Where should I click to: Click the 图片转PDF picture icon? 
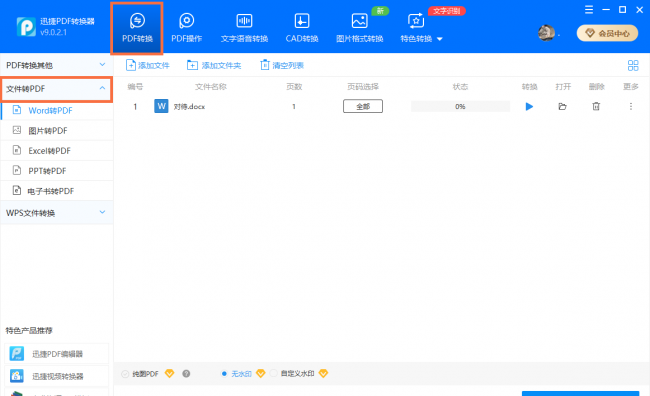[17, 130]
